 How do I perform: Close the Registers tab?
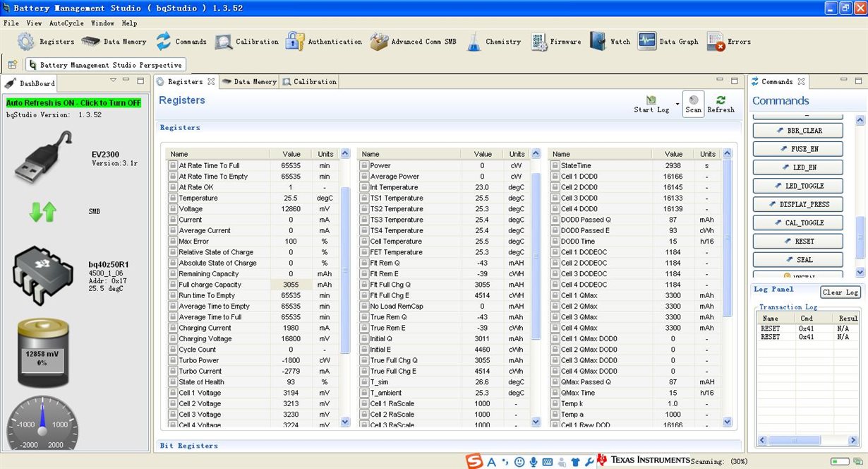coord(211,82)
